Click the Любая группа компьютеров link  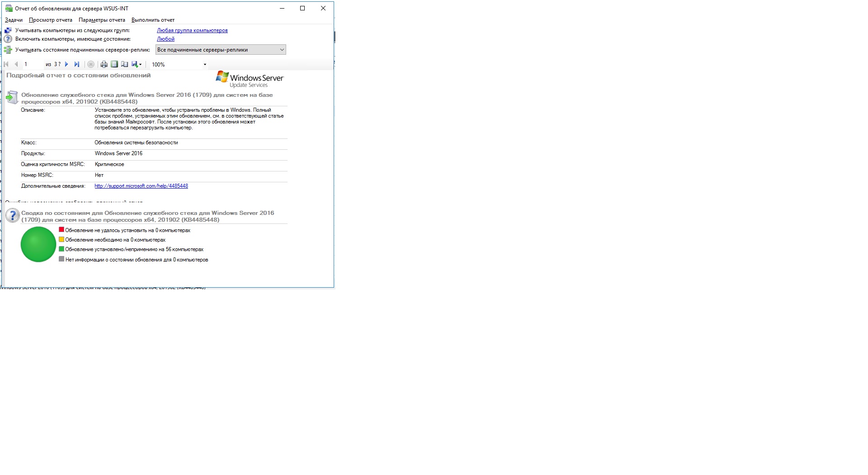(192, 30)
